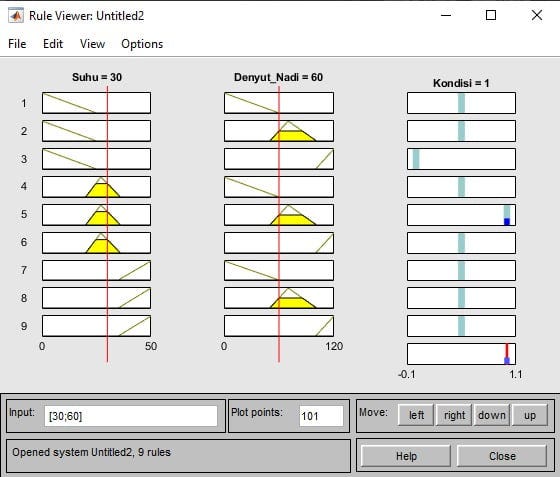This screenshot has width=560, height=477.
Task: Click rule 5 Kondisi output plot
Action: [x=461, y=215]
